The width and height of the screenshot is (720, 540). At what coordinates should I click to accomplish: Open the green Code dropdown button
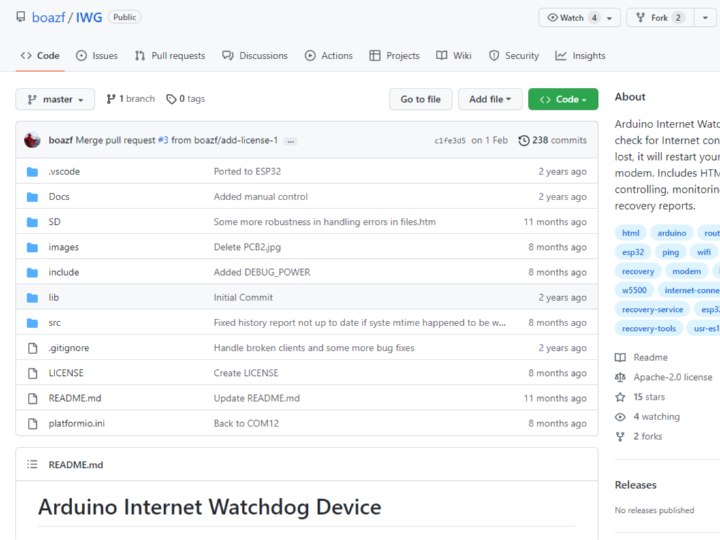coord(563,99)
